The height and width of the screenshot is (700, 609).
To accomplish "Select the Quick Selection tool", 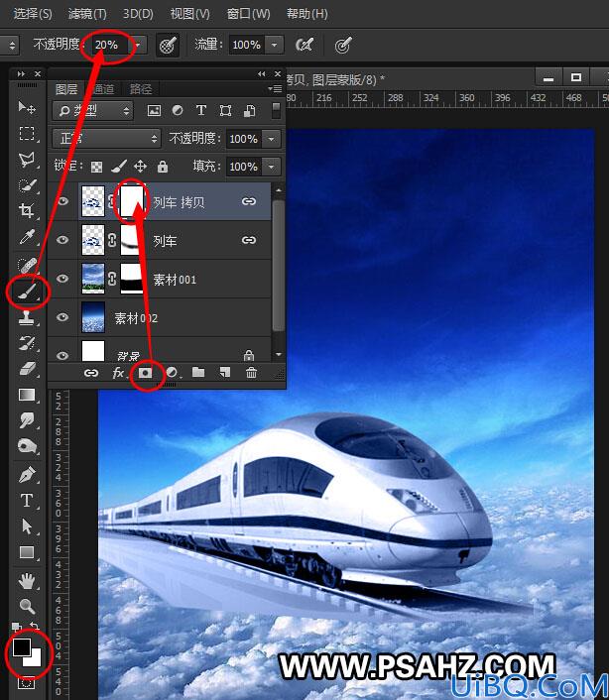I will coord(27,185).
